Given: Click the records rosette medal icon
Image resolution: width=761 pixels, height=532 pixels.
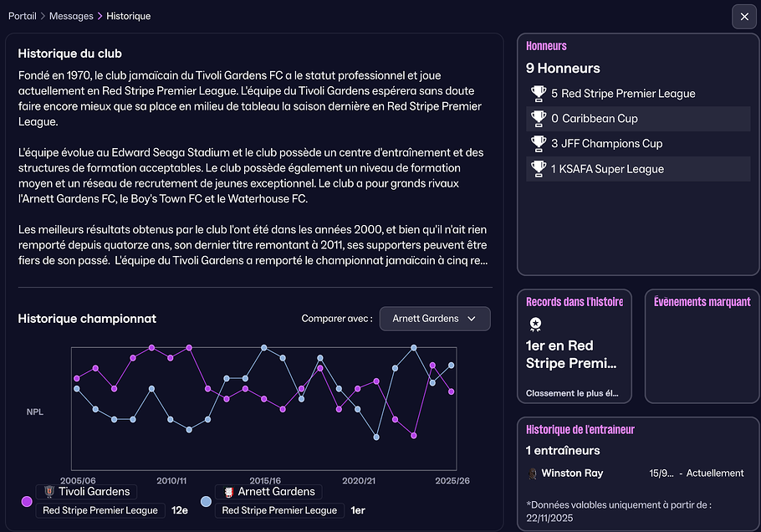Looking at the screenshot, I should pos(535,324).
